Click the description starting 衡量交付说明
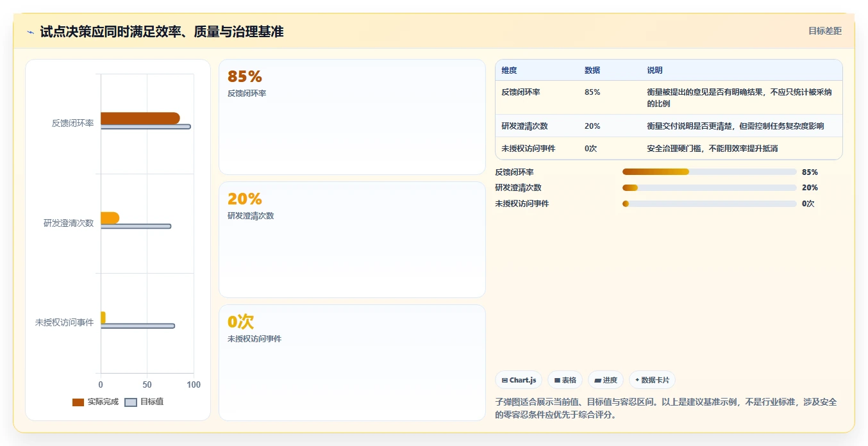The image size is (868, 446). click(x=735, y=126)
